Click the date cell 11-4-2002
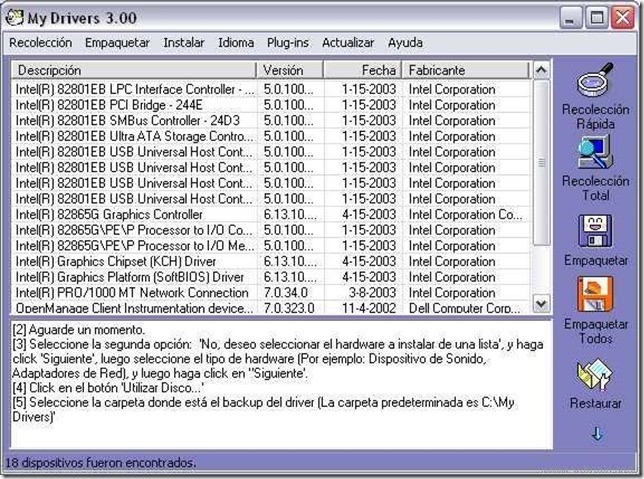The image size is (644, 479). tap(369, 308)
